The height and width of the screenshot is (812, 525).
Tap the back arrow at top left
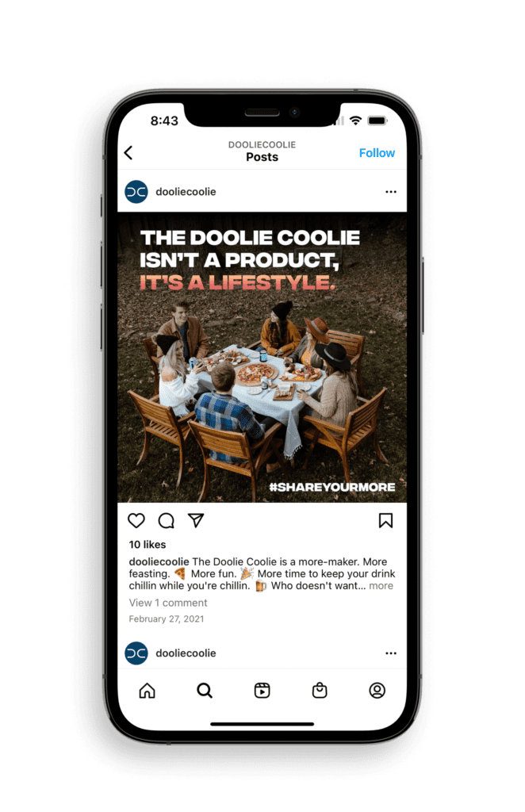tap(128, 153)
